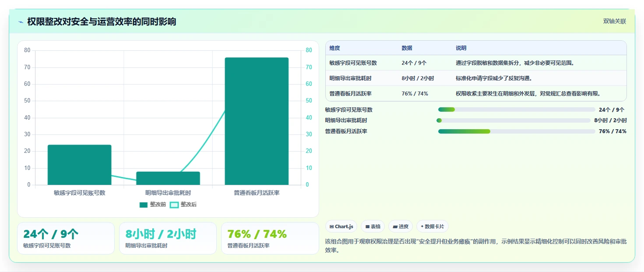Click the summary paragraph starting 该组合图用于

point(476,246)
